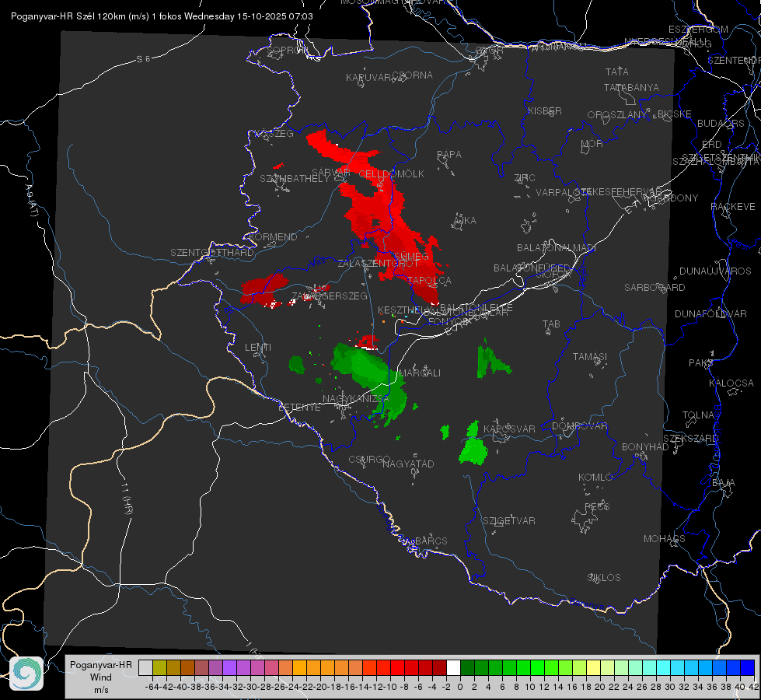This screenshot has height=700, width=761.
Task: Click the BAJA city label
Action: tap(724, 483)
